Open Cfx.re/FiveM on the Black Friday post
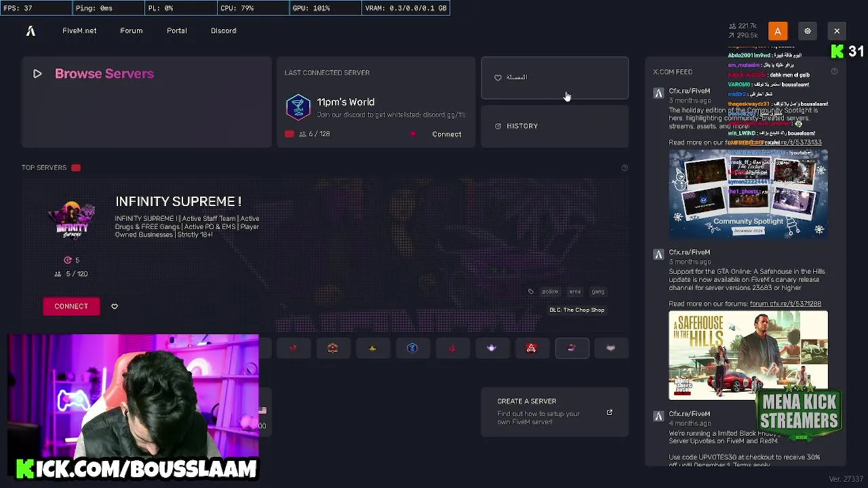This screenshot has width=868, height=488. [690, 413]
